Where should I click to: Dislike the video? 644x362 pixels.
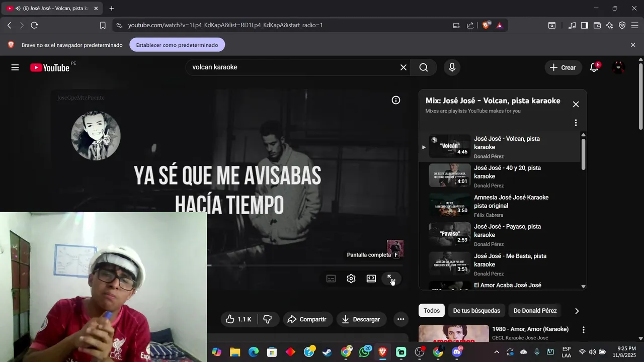pyautogui.click(x=268, y=319)
